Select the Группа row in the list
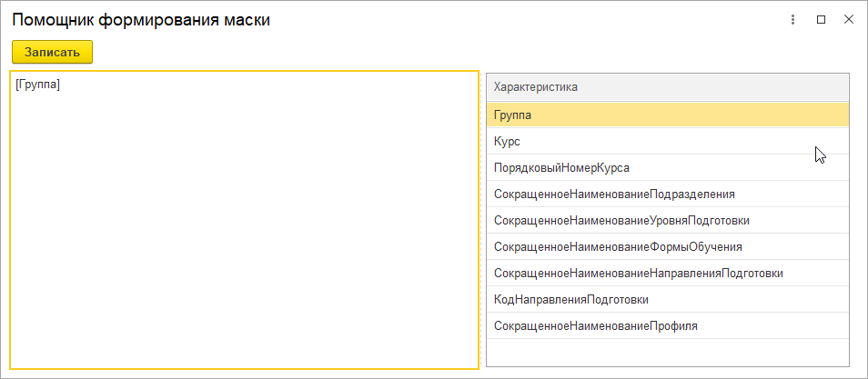The width and height of the screenshot is (868, 379). click(x=668, y=115)
